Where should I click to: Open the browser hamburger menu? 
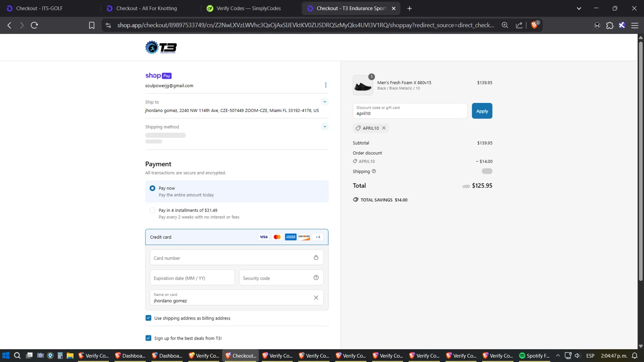click(x=635, y=25)
